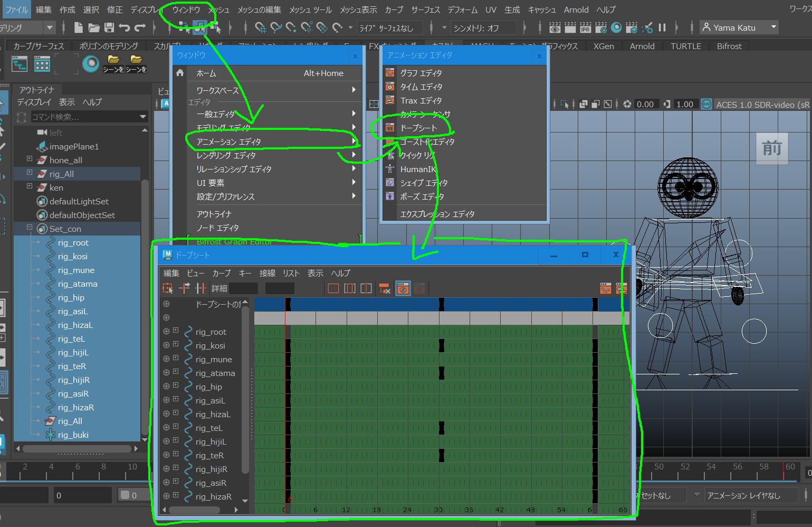Switch to the ポリゴンのモデリング shelf tab
Screen dimensions: 812x527
(109, 46)
